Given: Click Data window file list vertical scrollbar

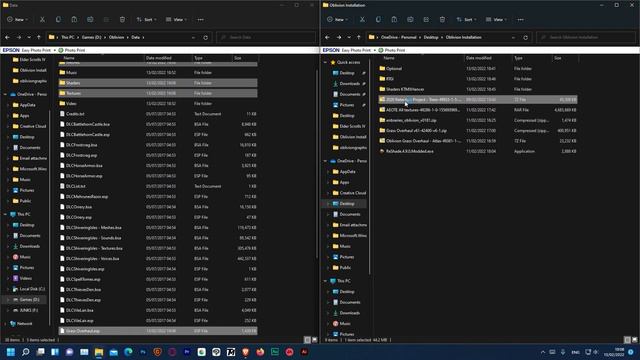Looking at the screenshot, I should 317,163.
